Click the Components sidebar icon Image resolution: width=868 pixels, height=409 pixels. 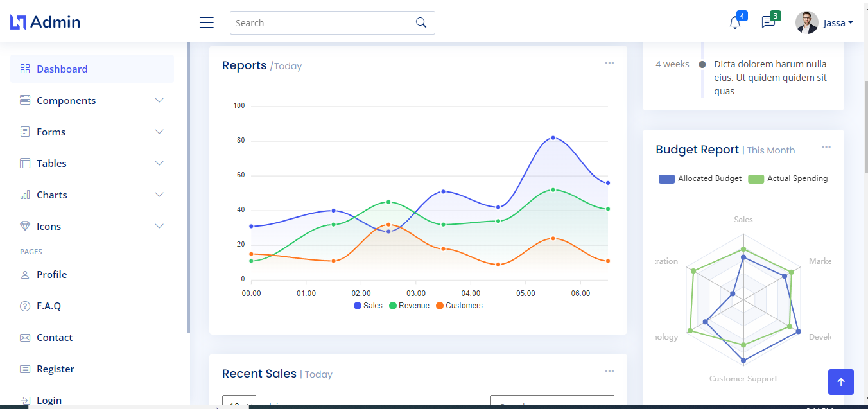tap(25, 100)
